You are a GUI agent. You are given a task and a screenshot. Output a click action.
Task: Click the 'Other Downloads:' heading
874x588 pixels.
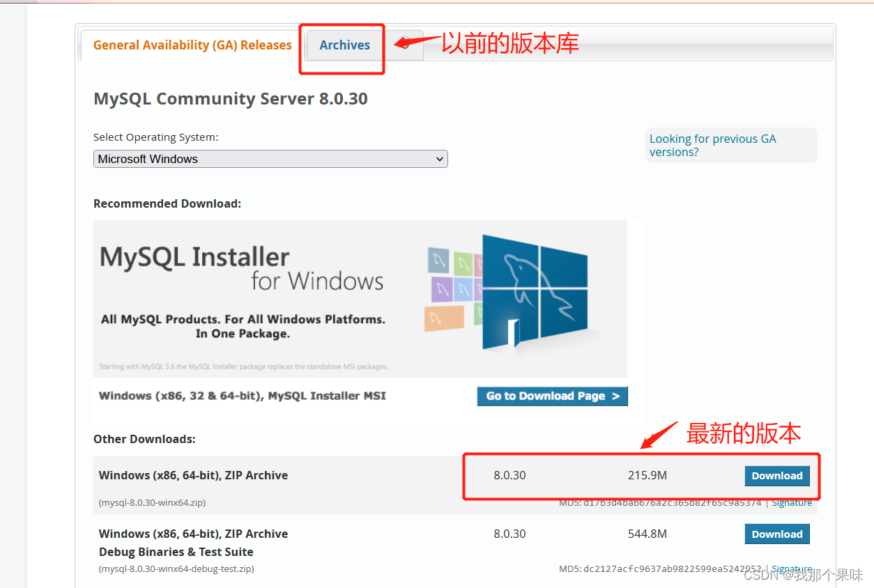point(144,439)
